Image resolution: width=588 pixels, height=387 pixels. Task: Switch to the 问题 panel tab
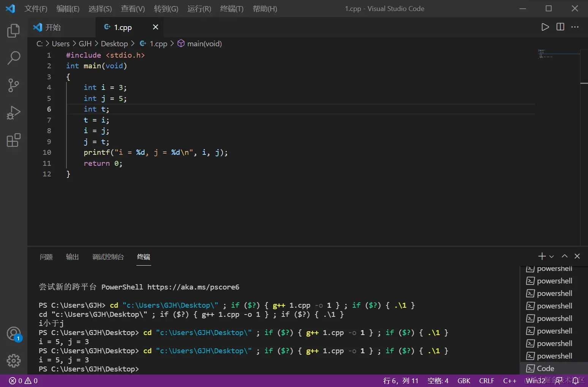[x=46, y=257]
